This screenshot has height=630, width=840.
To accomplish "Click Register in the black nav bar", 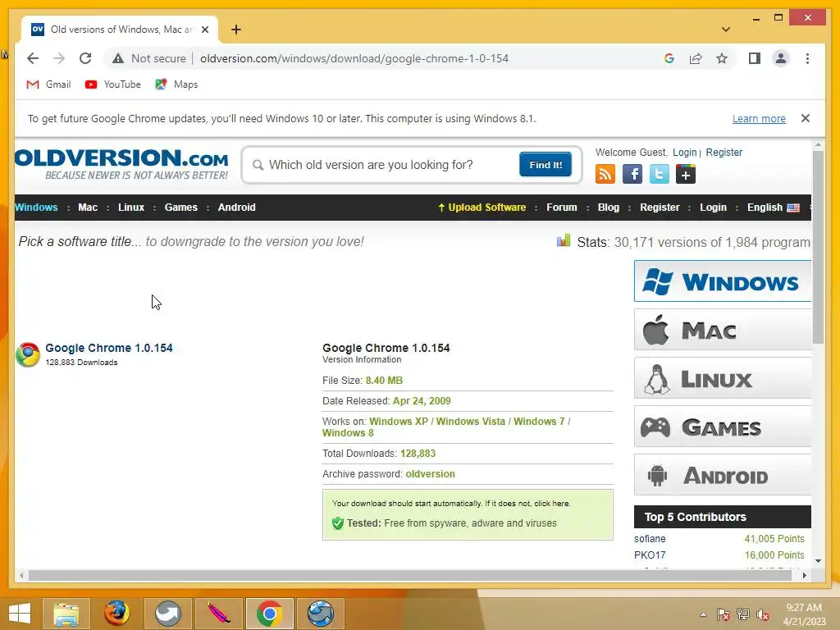I will (x=660, y=208).
